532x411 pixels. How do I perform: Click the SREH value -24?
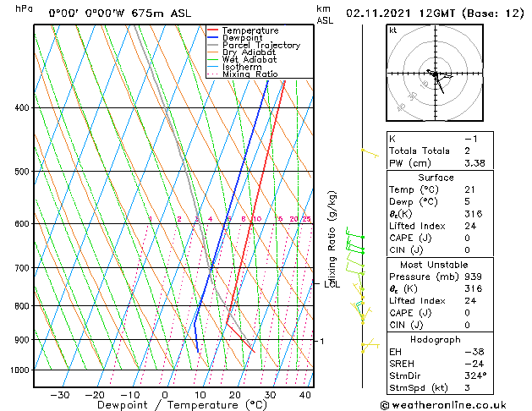pos(474,364)
